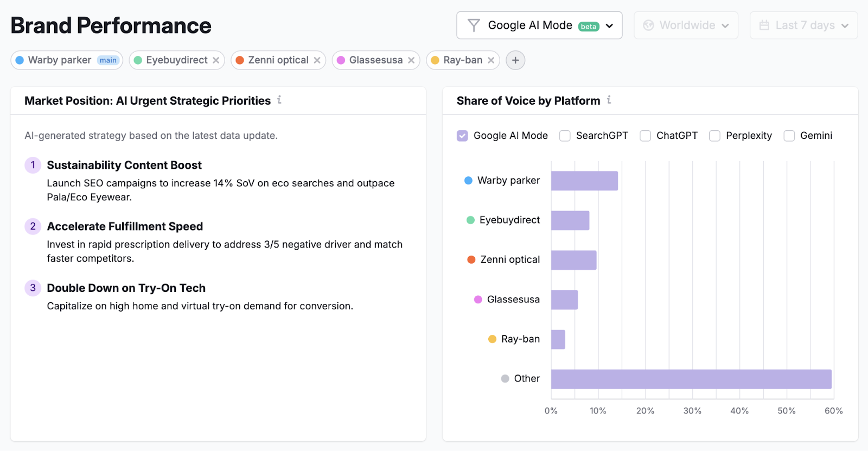The width and height of the screenshot is (868, 451).
Task: Click the Eyebuydirect bar in chart
Action: [x=570, y=220]
